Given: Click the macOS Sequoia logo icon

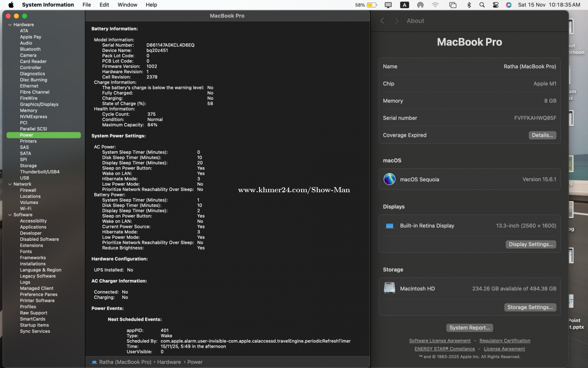Looking at the screenshot, I should (x=389, y=179).
